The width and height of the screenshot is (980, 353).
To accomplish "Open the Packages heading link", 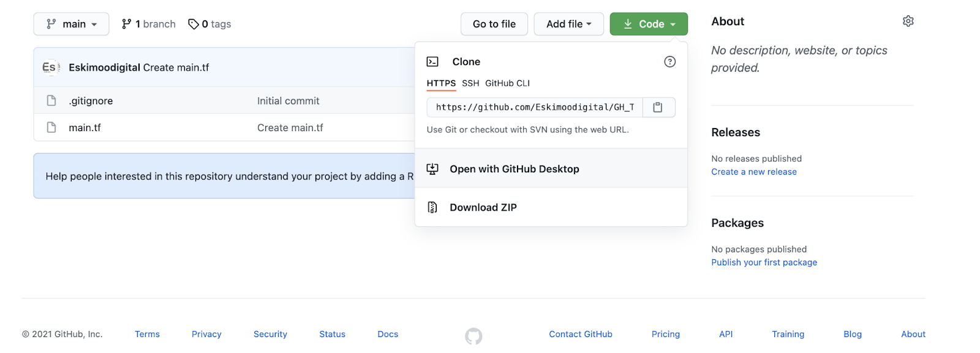I will tap(737, 223).
